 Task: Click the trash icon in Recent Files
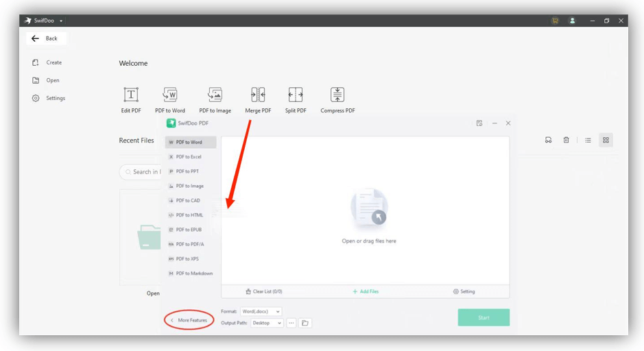[x=566, y=140]
